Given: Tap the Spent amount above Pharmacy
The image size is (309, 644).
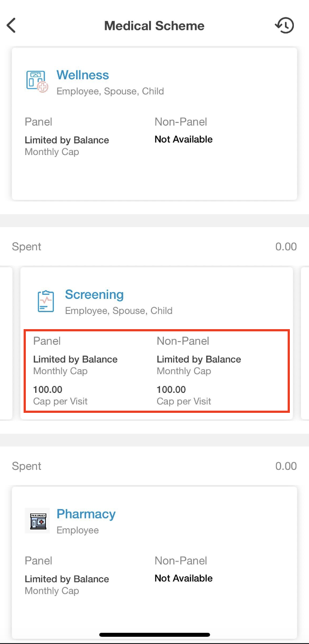Looking at the screenshot, I should click(x=286, y=466).
